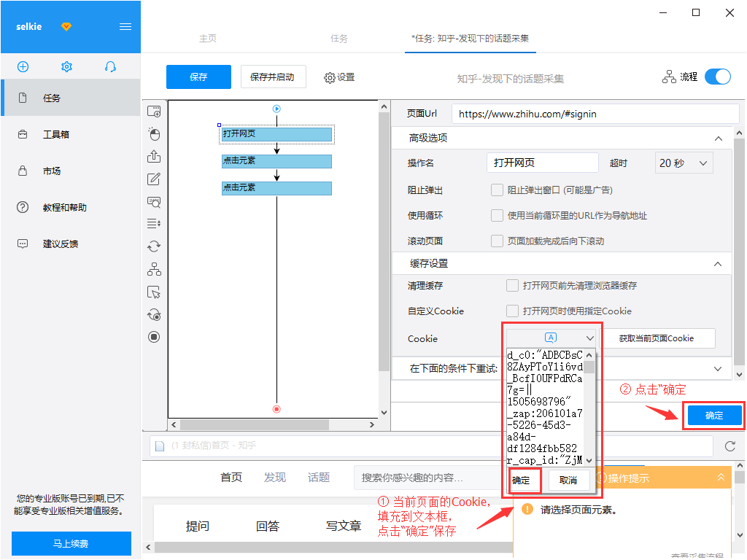This screenshot has height=560, width=747.
Task: Click the customer support headset icon
Action: tap(110, 66)
